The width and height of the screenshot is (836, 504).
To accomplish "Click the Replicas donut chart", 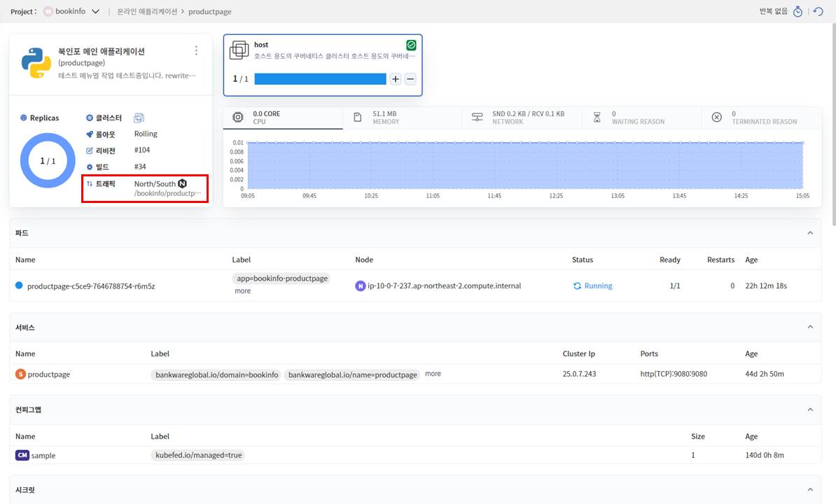I will pyautogui.click(x=48, y=160).
